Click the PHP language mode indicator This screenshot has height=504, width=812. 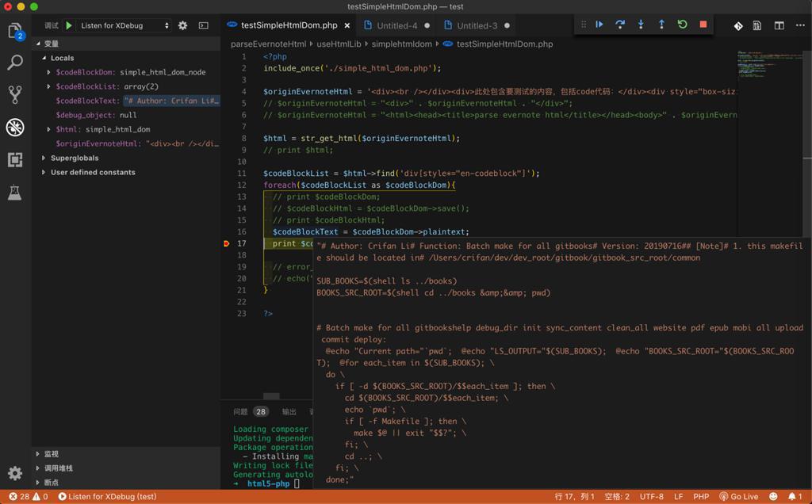701,497
